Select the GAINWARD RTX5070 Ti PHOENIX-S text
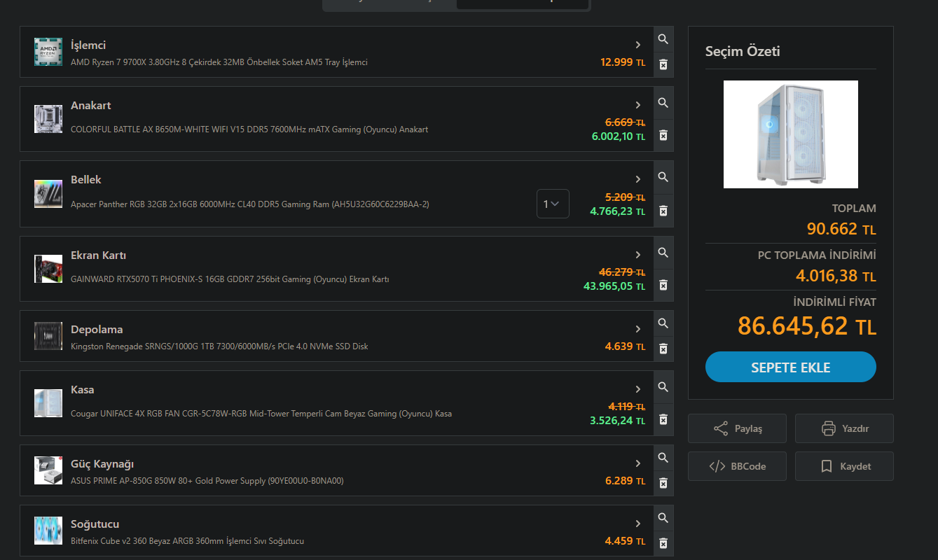The height and width of the screenshot is (560, 938). click(x=230, y=279)
